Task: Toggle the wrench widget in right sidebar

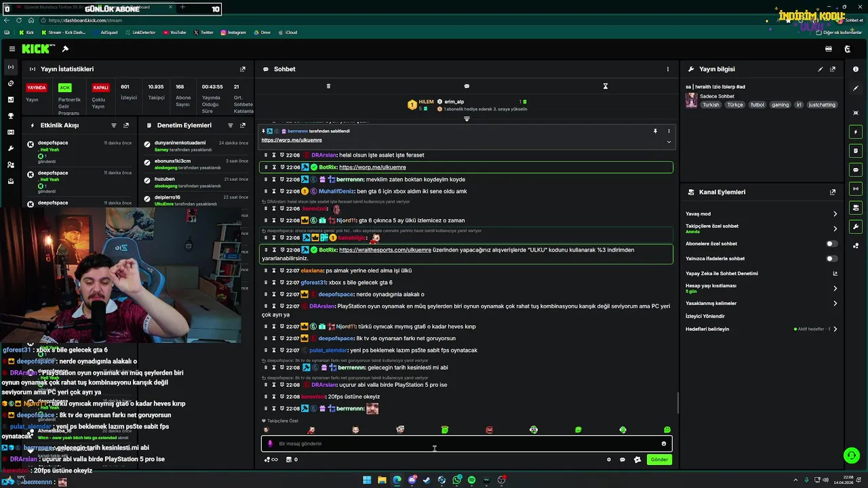Action: (856, 226)
